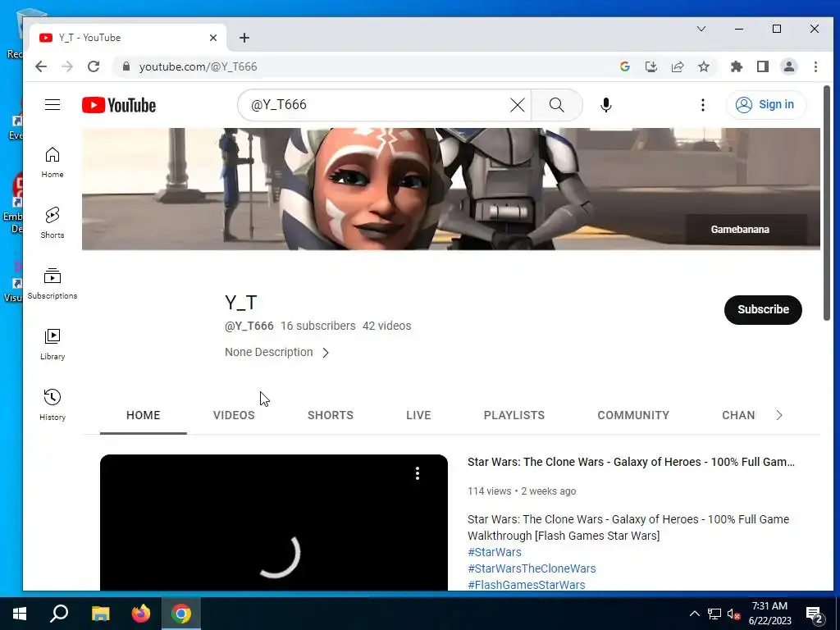Reload the page in Chrome

(x=94, y=66)
